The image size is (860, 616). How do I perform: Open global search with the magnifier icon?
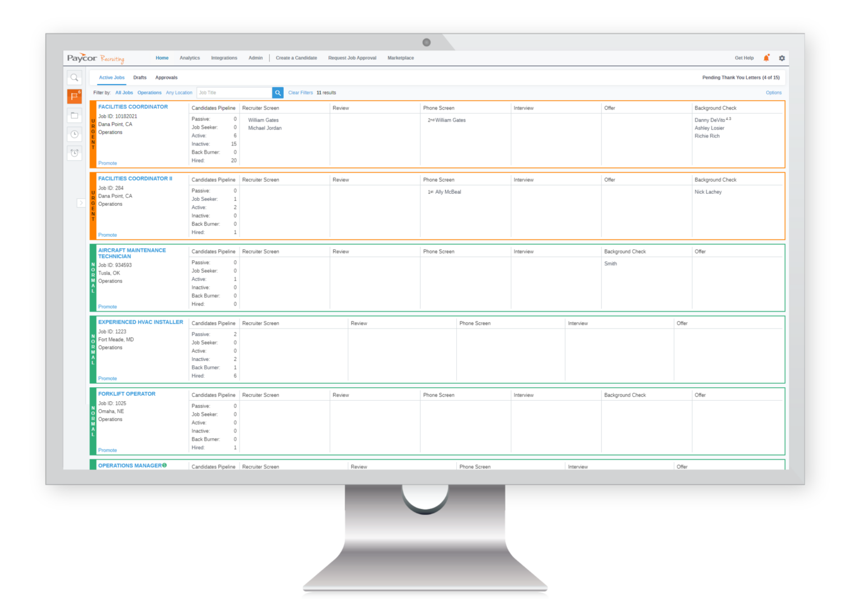pos(74,78)
